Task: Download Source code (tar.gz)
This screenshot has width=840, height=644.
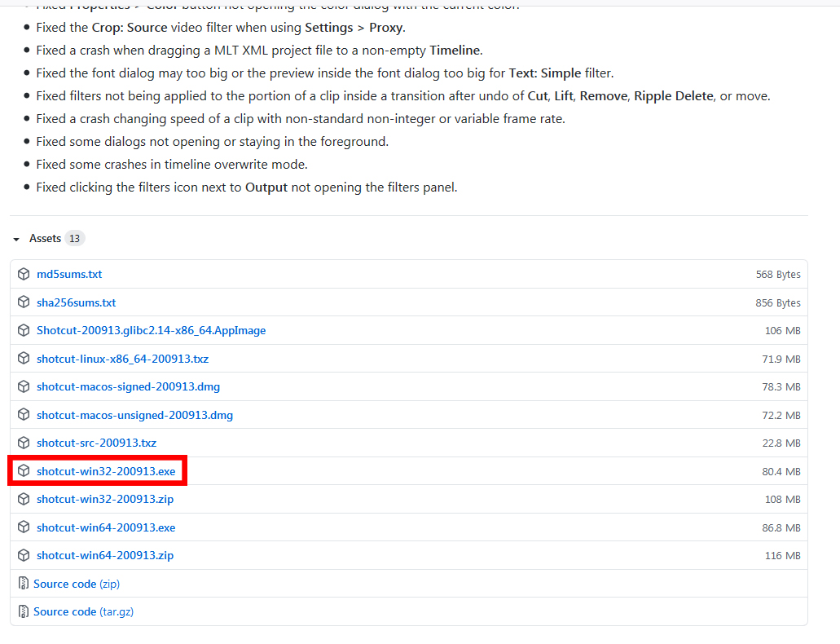Action: click(x=84, y=612)
